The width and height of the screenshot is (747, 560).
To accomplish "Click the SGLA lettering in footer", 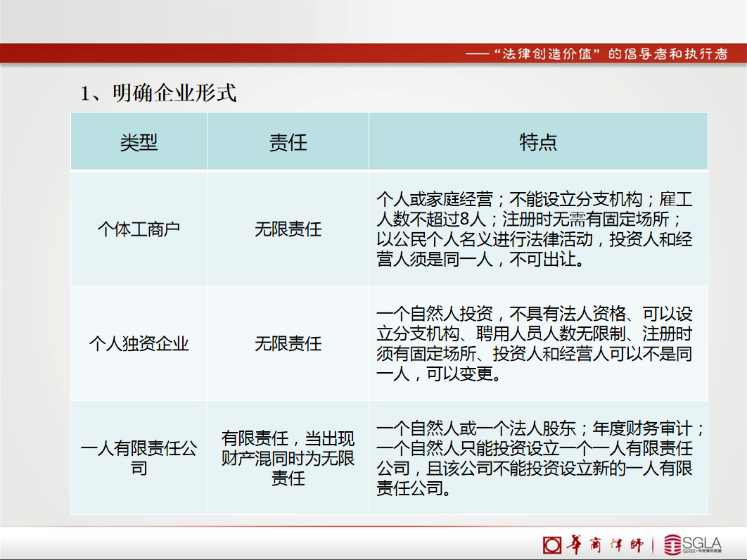I will click(x=703, y=542).
